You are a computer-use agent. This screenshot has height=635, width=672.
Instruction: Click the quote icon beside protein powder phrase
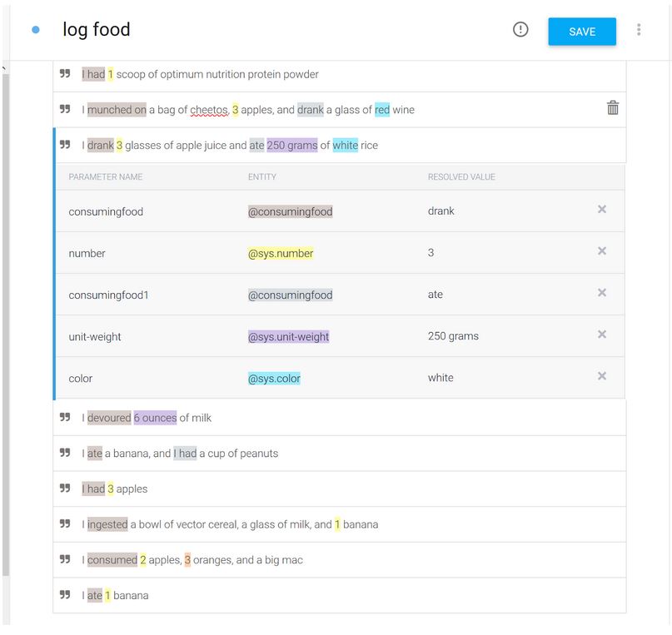[65, 73]
